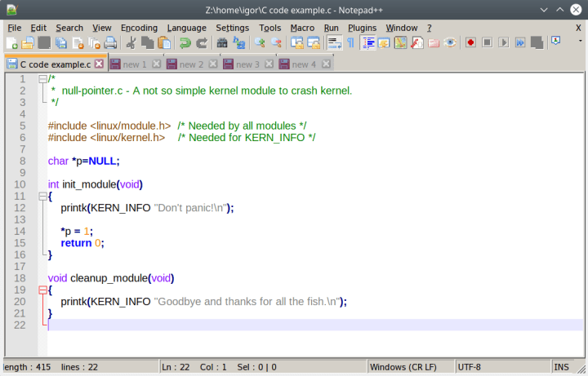Collapse cleanup_module fold marker at line 19
The height and width of the screenshot is (376, 588).
(42, 290)
